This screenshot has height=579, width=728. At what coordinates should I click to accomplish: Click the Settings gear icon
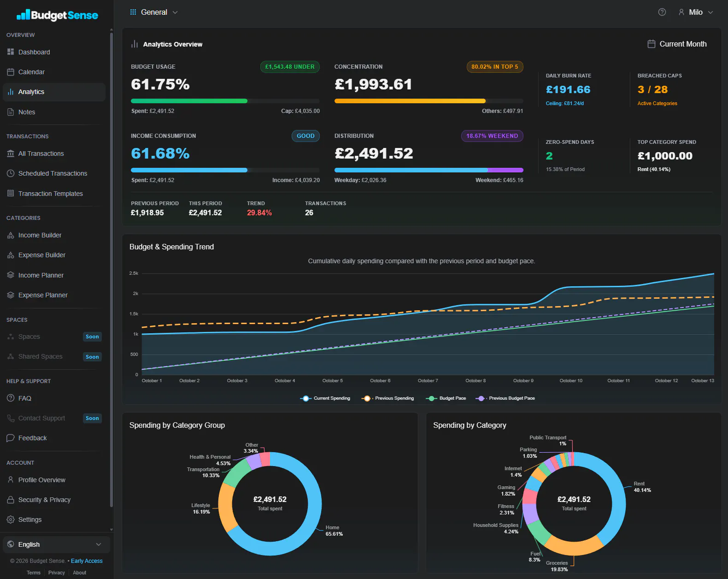11,520
